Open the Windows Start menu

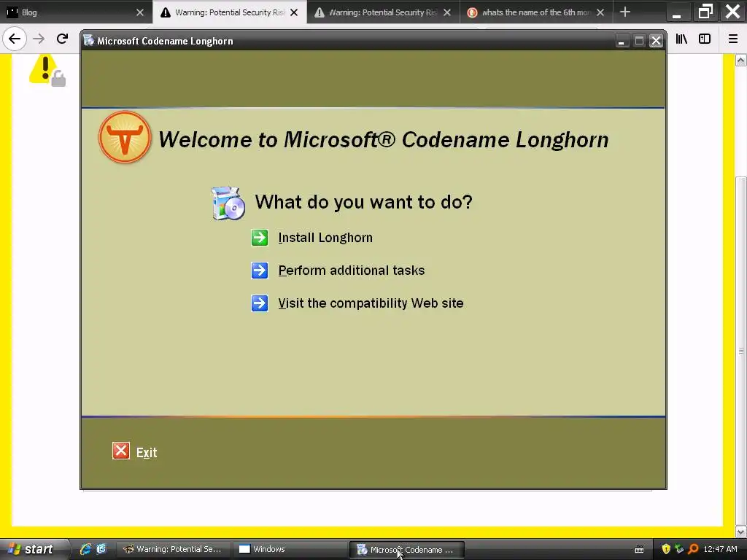point(34,549)
